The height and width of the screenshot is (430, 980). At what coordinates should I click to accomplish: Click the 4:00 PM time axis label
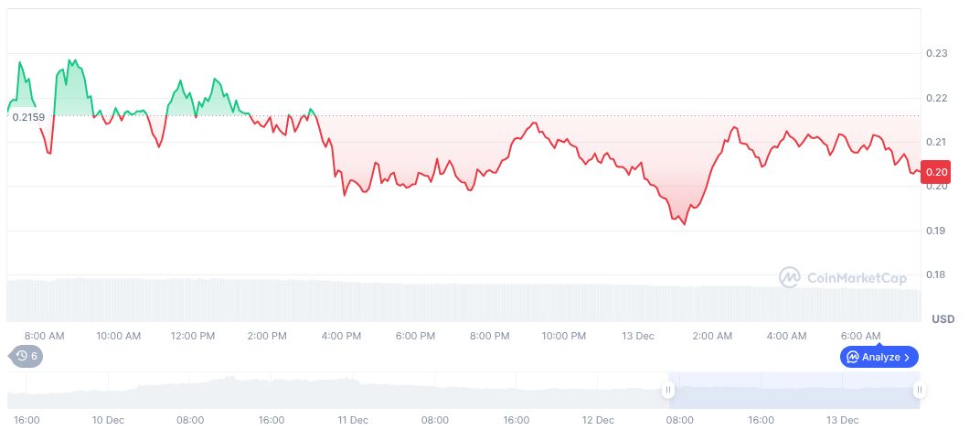(341, 336)
